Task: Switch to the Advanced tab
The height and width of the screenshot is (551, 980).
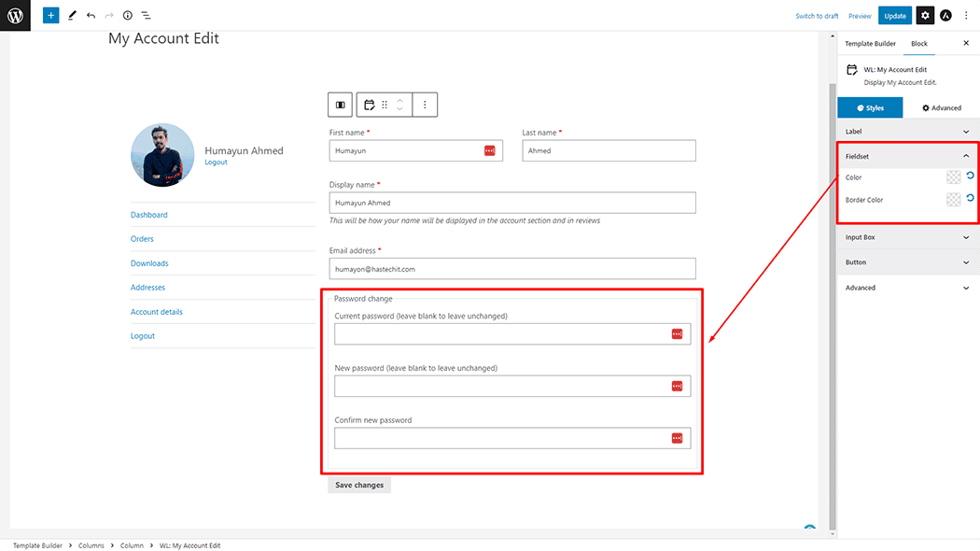Action: click(x=942, y=107)
